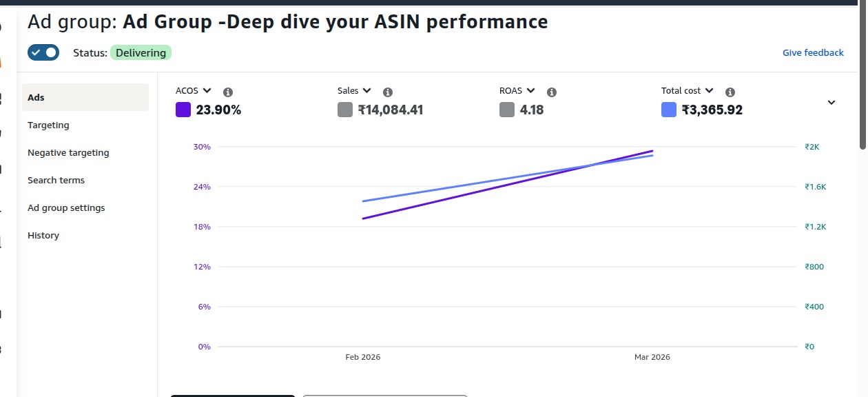Open Ad group settings
The image size is (868, 397).
click(x=66, y=207)
